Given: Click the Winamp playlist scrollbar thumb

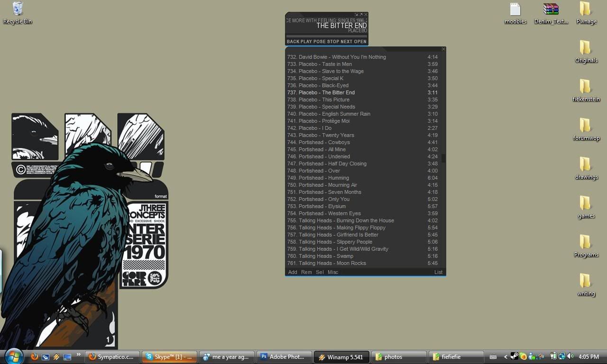Looking at the screenshot, I should [443, 158].
